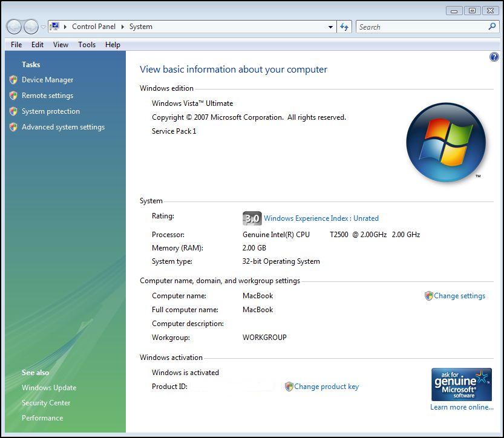Click shield icon beside Device Manager
Viewport: 504px width, 438px height.
[13, 80]
